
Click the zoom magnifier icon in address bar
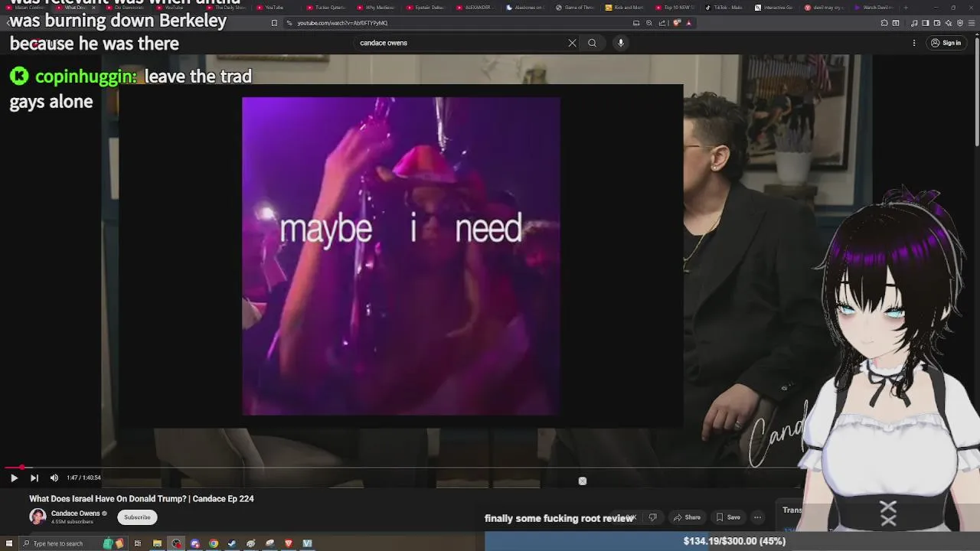pos(649,23)
